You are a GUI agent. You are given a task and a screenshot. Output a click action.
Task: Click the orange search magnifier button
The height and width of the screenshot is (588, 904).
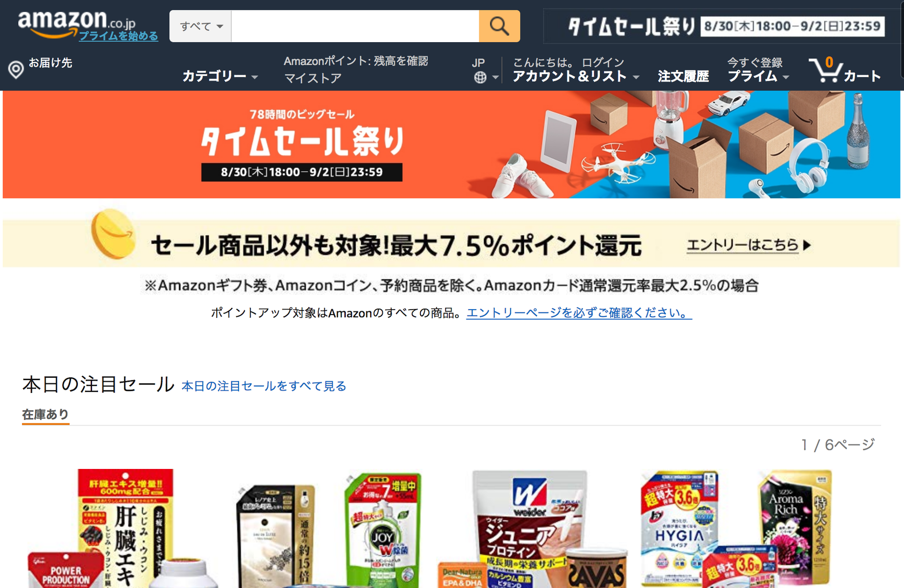pos(499,26)
